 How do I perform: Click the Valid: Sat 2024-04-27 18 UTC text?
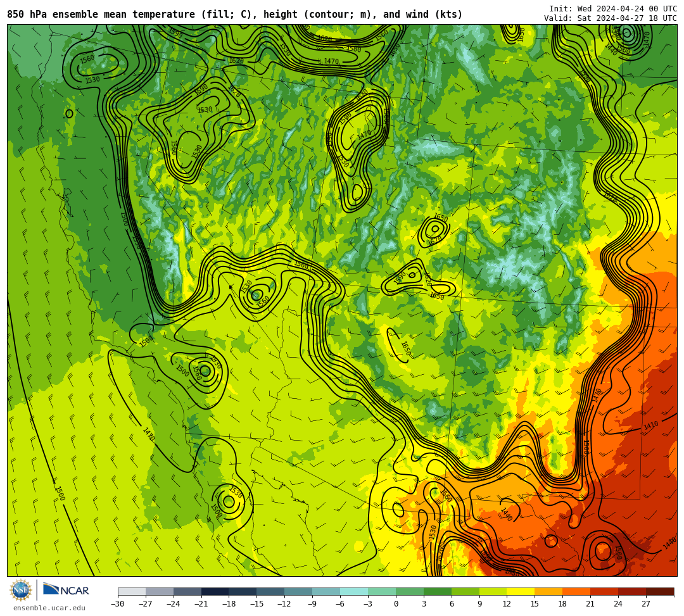(610, 18)
